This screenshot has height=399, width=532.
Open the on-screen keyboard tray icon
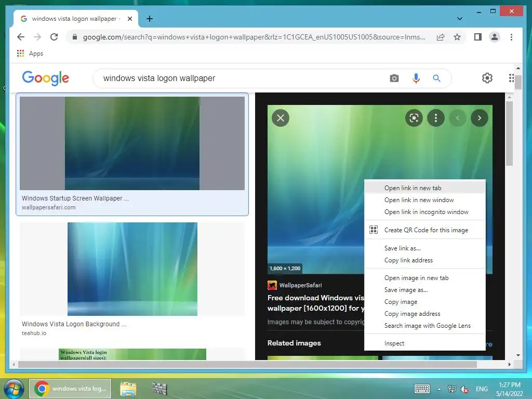click(422, 389)
